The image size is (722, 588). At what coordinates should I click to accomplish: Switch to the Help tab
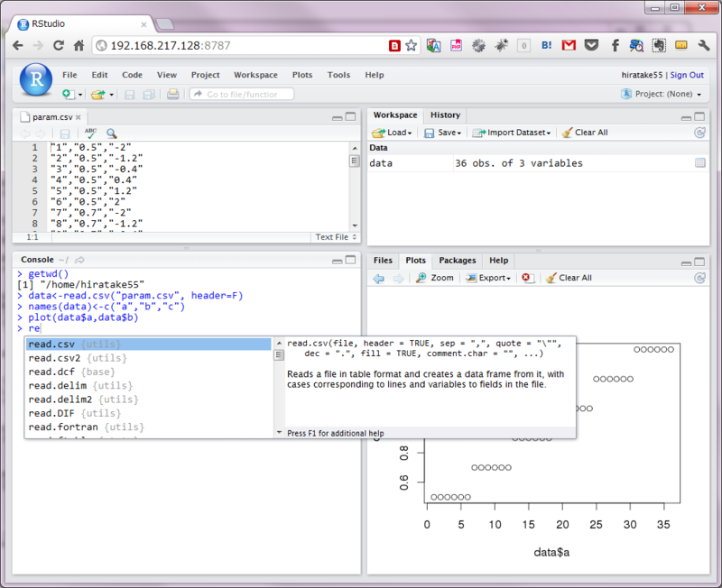(499, 261)
